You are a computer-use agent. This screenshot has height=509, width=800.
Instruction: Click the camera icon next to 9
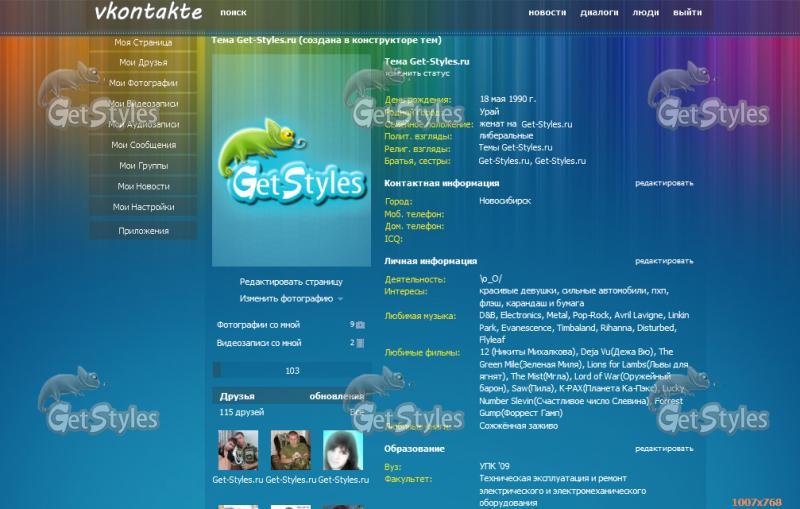(x=360, y=325)
